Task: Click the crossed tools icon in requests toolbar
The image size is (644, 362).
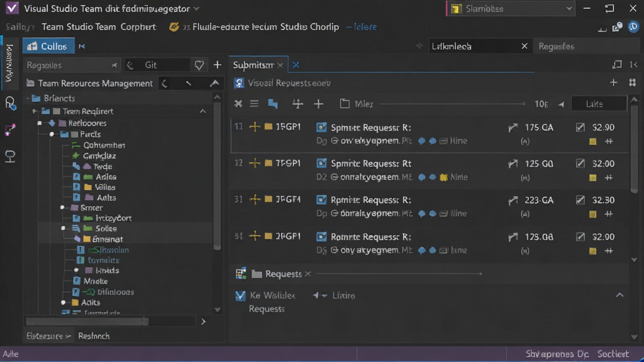Action: [238, 104]
